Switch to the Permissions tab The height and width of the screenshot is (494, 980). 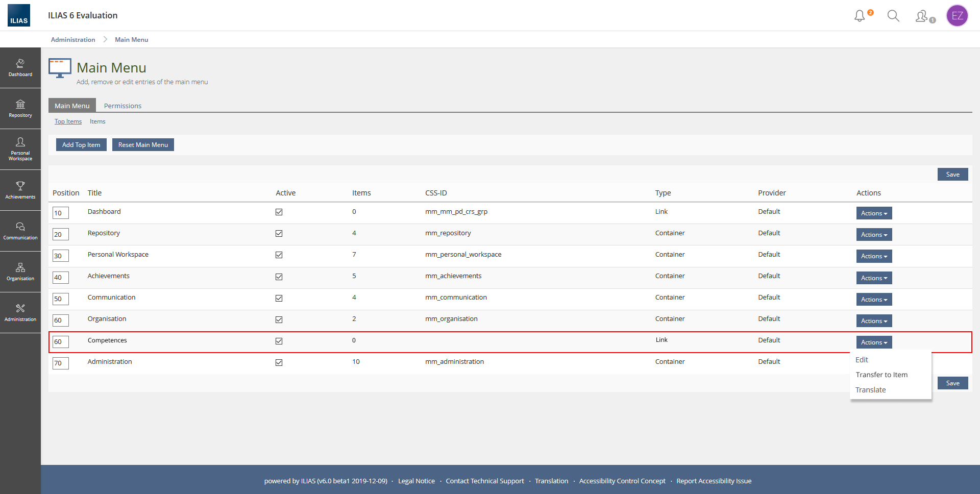(x=122, y=106)
